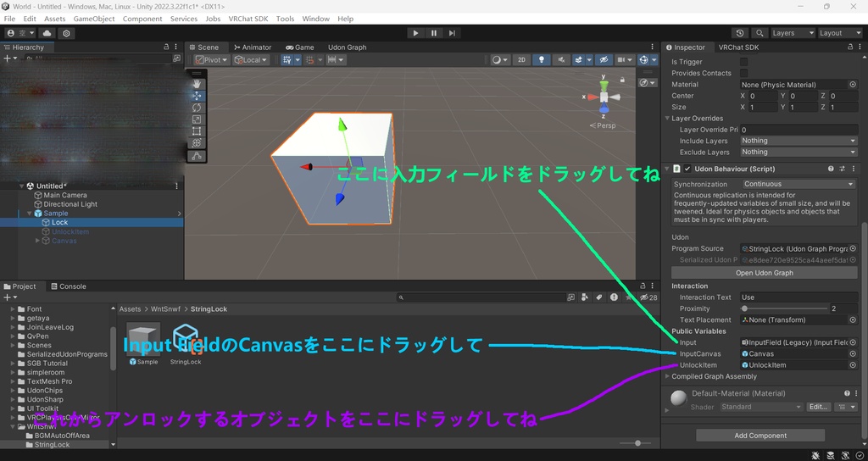Open the Layers dropdown
Screen dimensions: 868x461
793,33
